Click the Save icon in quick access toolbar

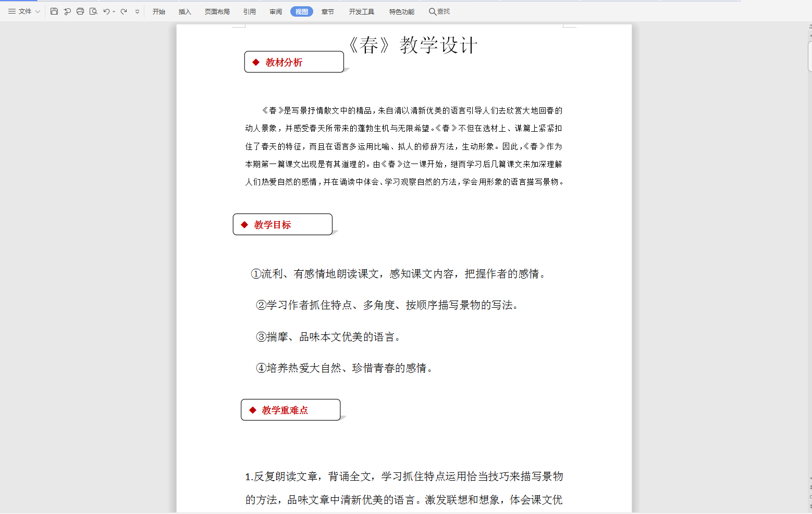coord(54,11)
